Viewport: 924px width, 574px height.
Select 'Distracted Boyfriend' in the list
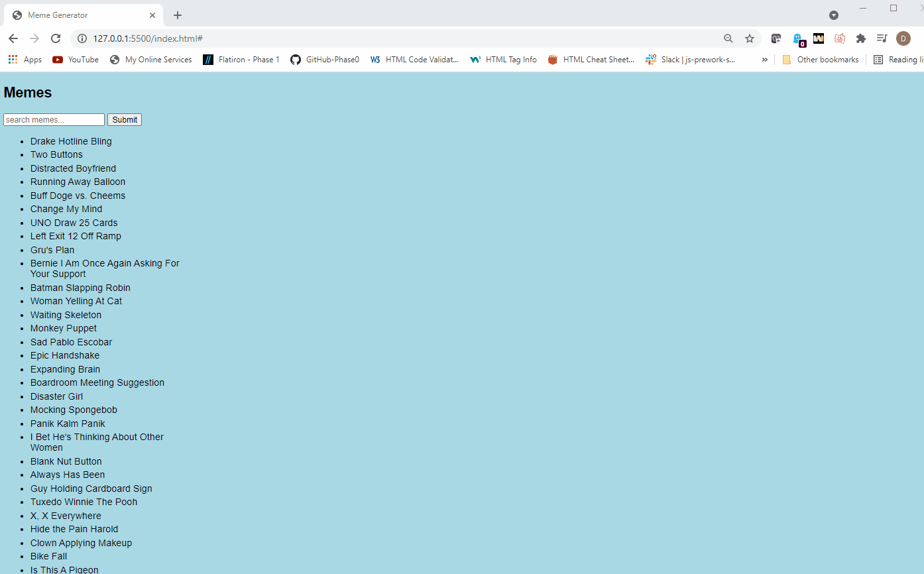pos(73,168)
